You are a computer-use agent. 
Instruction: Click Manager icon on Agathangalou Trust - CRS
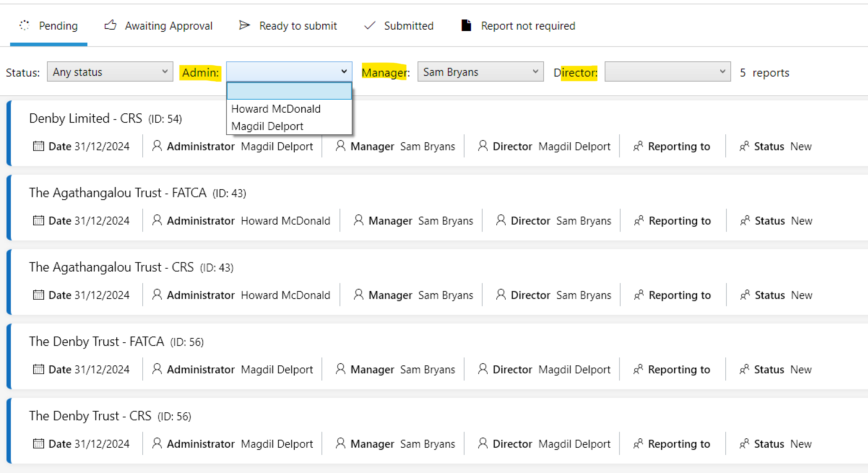tap(358, 294)
